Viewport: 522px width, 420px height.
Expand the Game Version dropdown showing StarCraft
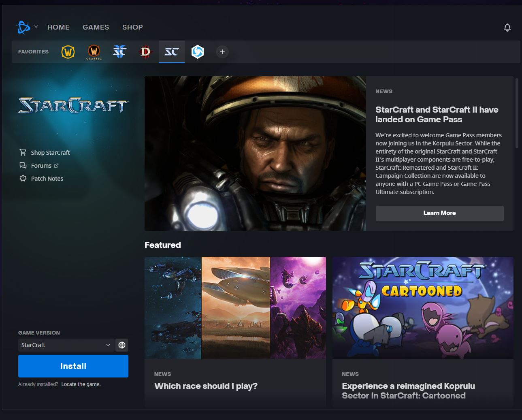pyautogui.click(x=66, y=345)
